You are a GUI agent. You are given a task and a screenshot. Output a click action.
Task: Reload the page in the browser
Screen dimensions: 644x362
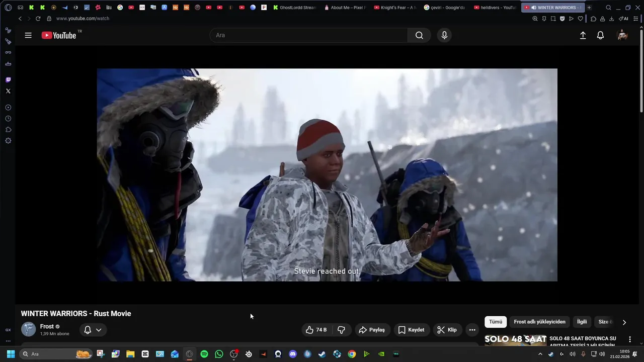pos(38,19)
